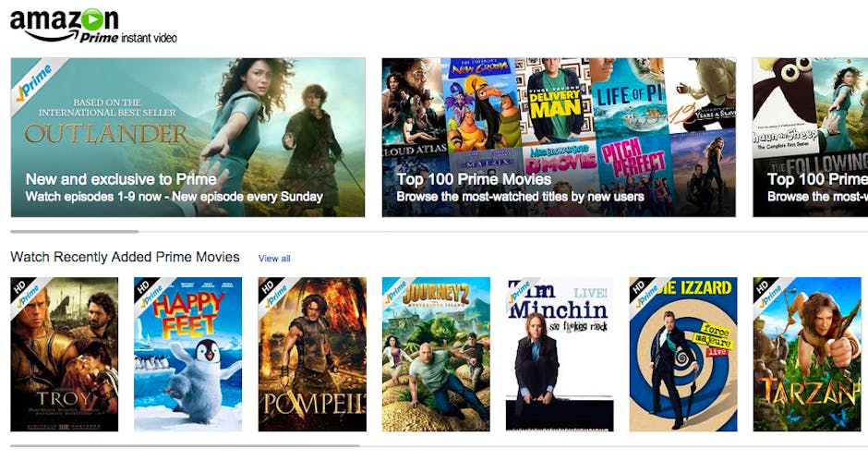Screen dimensions: 868x461
Task: Open the Outlander banner
Action: tap(187, 138)
